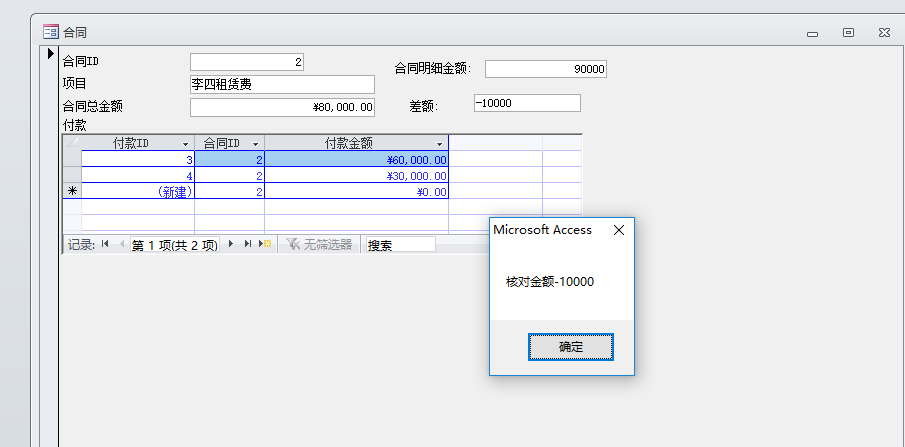Click the 无筛选器 filter indicator
Screen dimensions: 905x447
[319, 244]
